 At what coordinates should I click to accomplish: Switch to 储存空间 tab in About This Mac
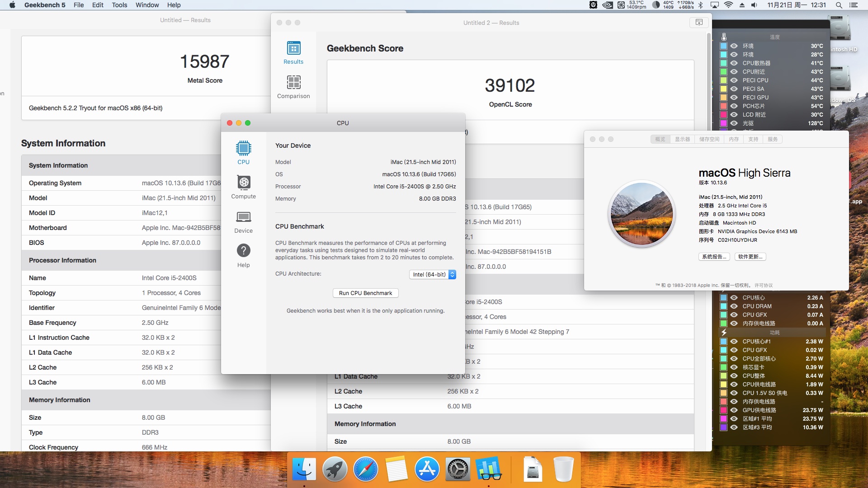click(x=709, y=139)
